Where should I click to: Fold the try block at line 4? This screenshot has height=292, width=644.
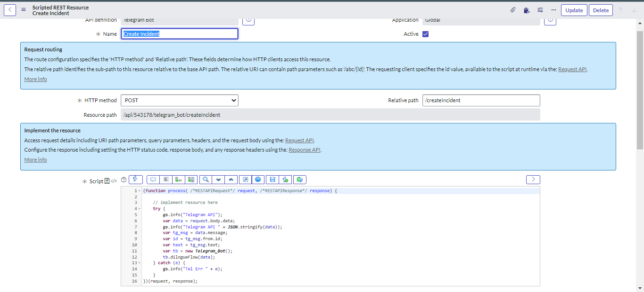click(x=139, y=209)
